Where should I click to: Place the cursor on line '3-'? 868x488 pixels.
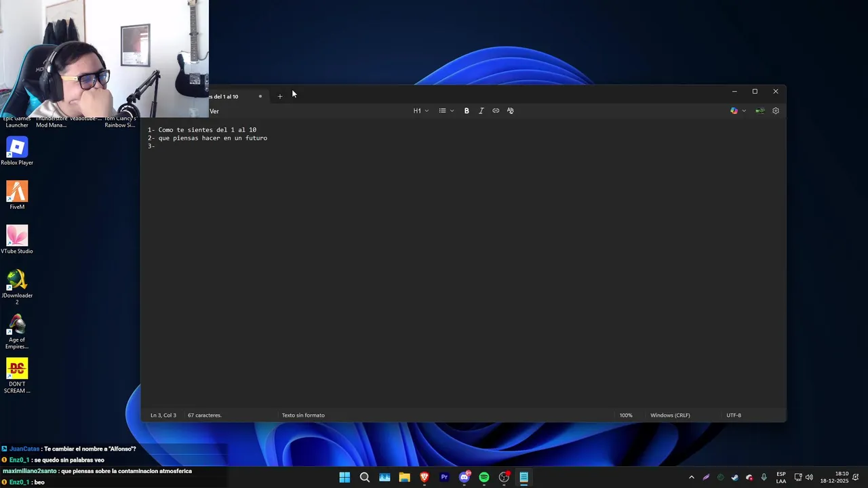[x=152, y=146]
